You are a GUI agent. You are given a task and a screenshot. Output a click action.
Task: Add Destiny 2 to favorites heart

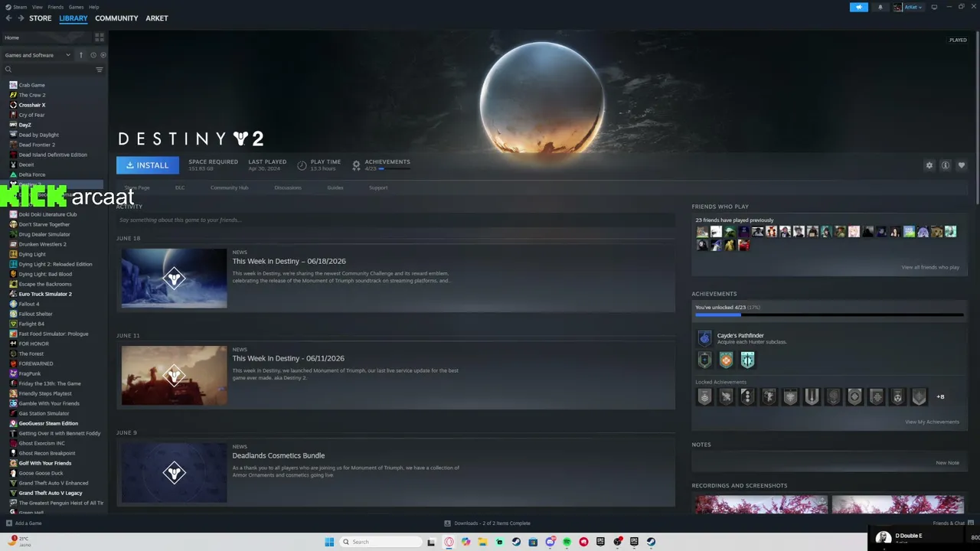(x=962, y=165)
